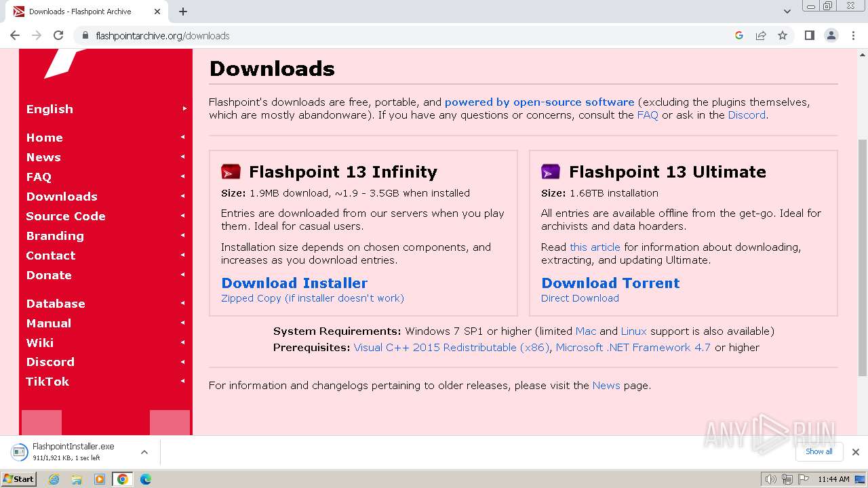868x488 pixels.
Task: Go forward using the browser forward arrow
Action: (37, 35)
